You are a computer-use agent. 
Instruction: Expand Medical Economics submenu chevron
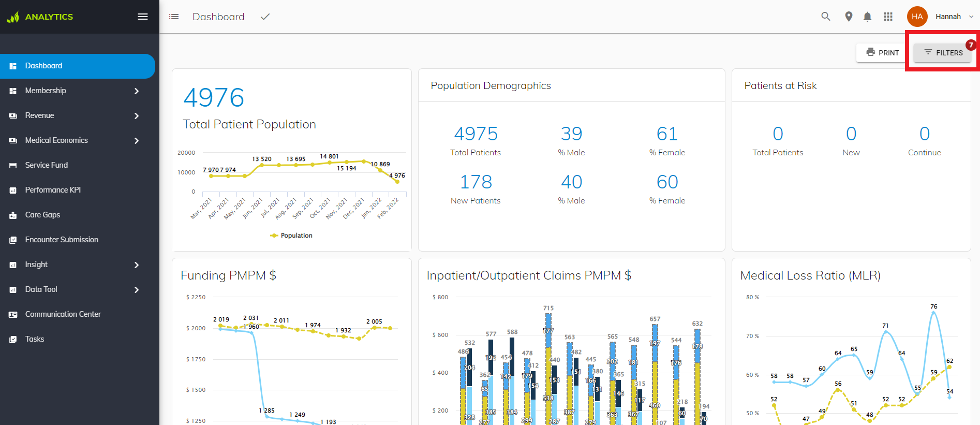click(x=137, y=141)
